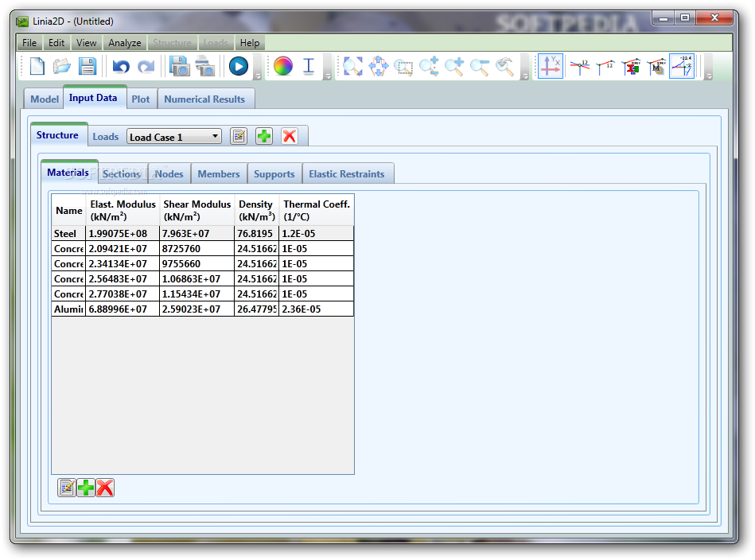Image resolution: width=755 pixels, height=560 pixels.
Task: Click the previous zoom magnifier icon
Action: pos(504,66)
